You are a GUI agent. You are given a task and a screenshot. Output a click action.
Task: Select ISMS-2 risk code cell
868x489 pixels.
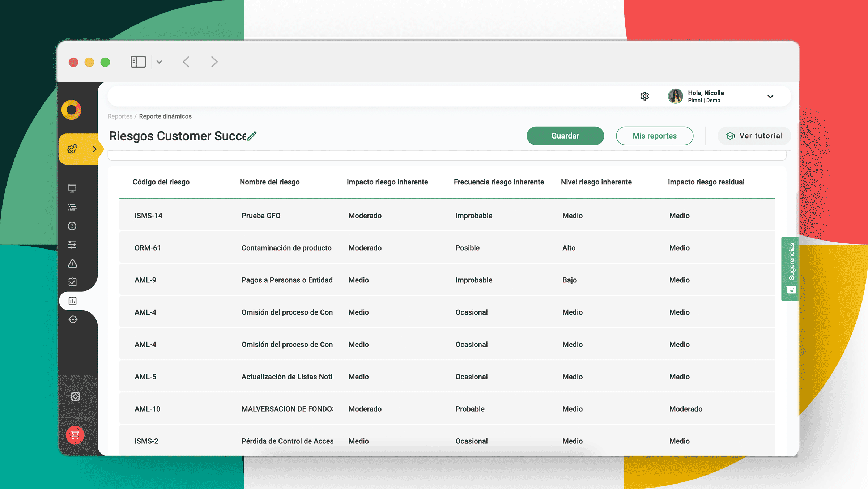coord(146,441)
